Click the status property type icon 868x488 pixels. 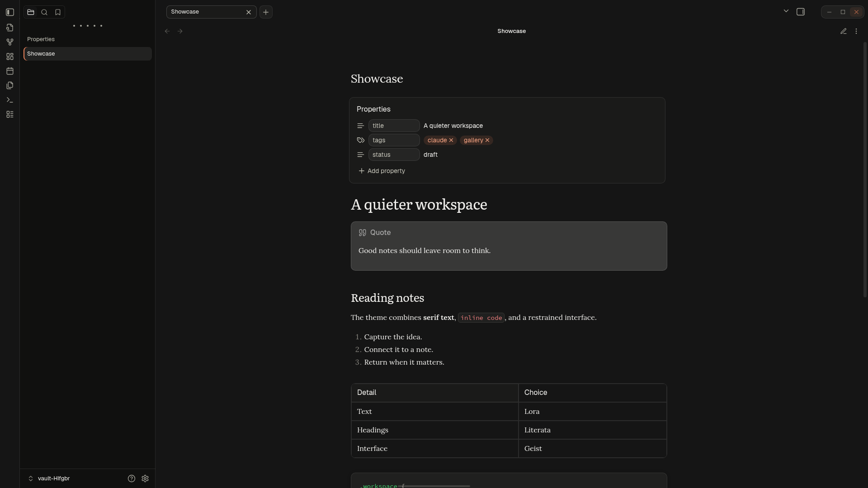(x=360, y=155)
